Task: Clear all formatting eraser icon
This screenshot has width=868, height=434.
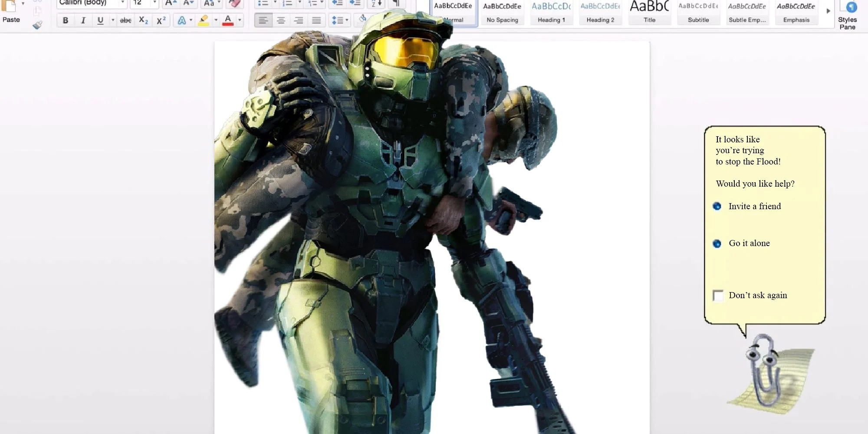Action: tap(234, 3)
